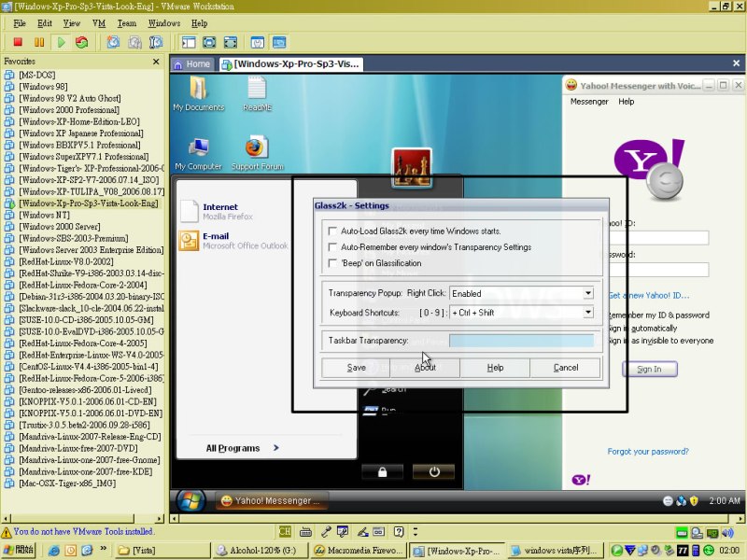Click the lock button in Start menu
The image size is (747, 560).
click(382, 471)
